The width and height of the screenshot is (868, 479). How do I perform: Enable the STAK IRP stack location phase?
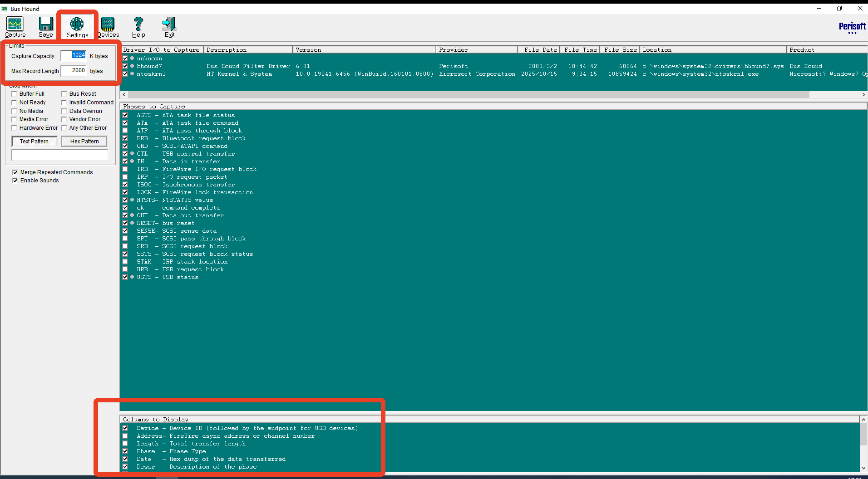125,262
